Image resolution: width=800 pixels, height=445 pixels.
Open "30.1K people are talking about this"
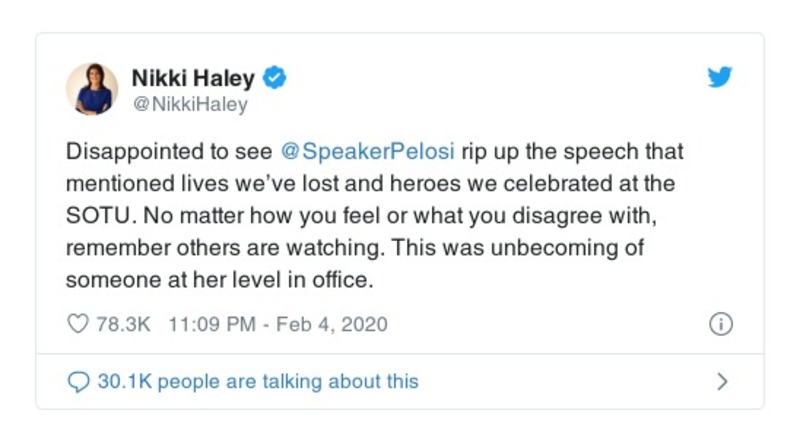258,381
